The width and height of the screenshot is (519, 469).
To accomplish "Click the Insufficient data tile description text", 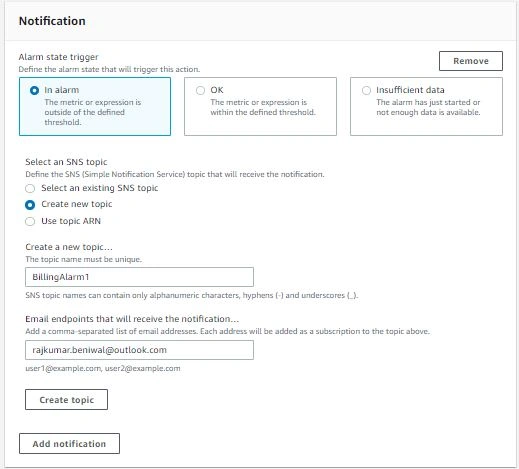I will pyautogui.click(x=428, y=107).
